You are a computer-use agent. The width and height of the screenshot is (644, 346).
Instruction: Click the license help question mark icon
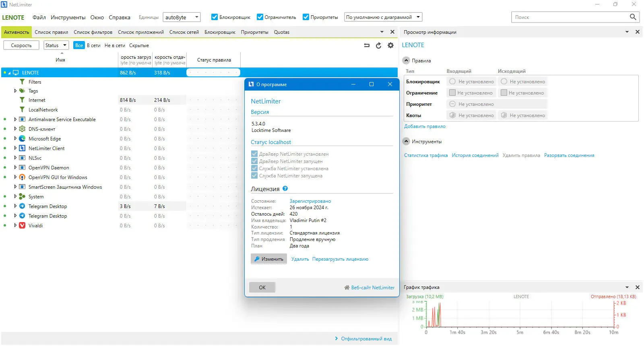pos(285,188)
